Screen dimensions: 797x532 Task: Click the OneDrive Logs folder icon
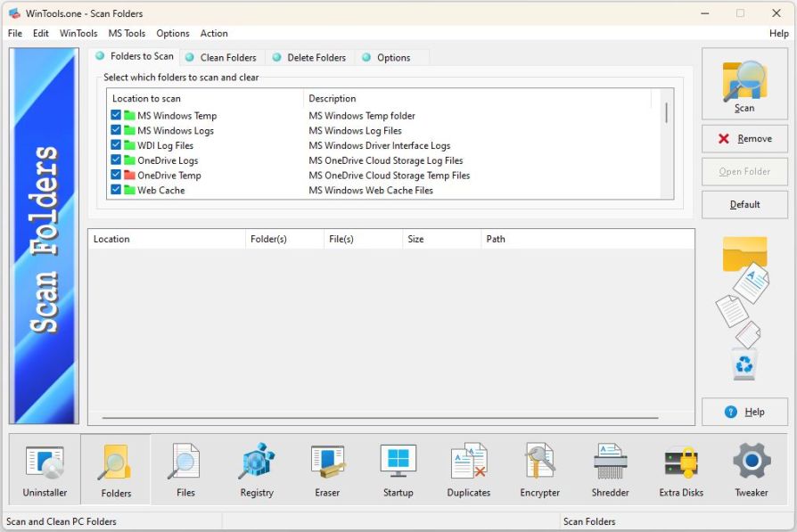(x=129, y=160)
